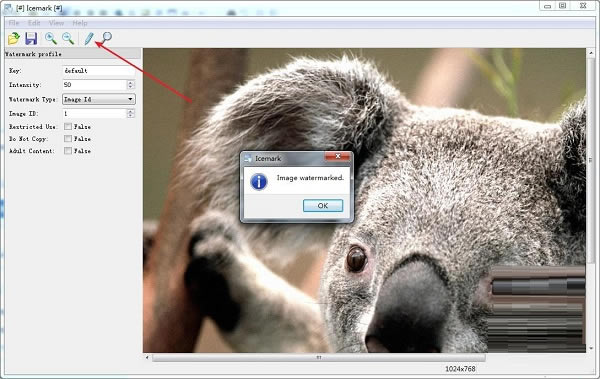Open the File menu
This screenshot has width=600, height=379.
(14, 23)
